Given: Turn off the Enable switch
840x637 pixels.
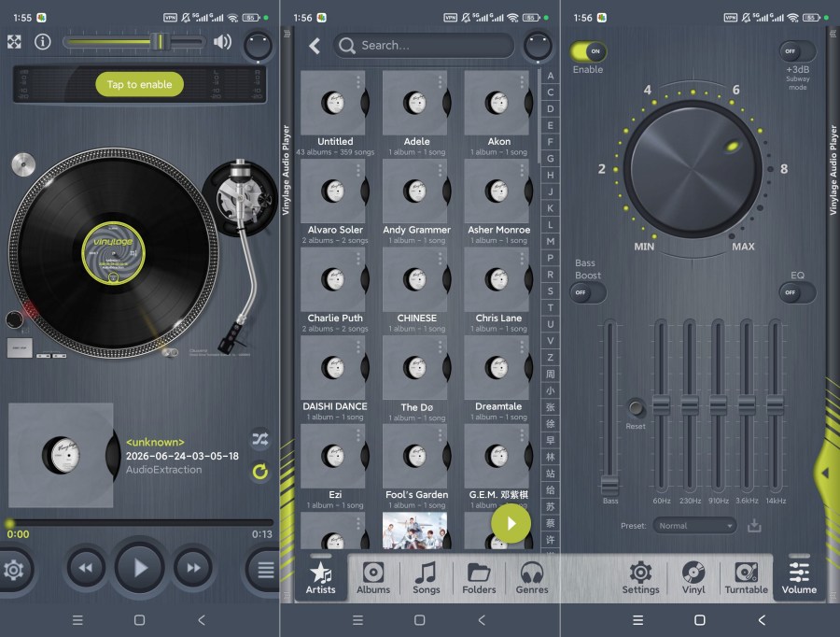Looking at the screenshot, I should point(588,51).
